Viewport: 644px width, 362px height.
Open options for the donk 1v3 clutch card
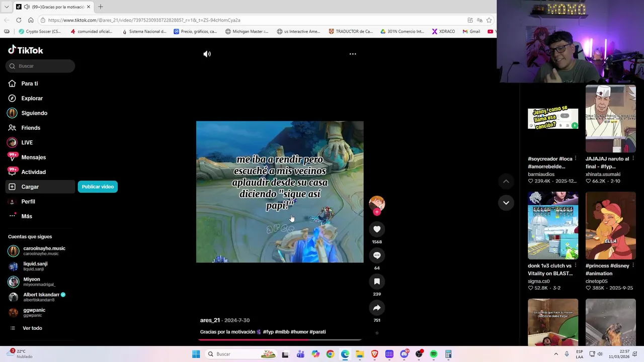(576, 265)
